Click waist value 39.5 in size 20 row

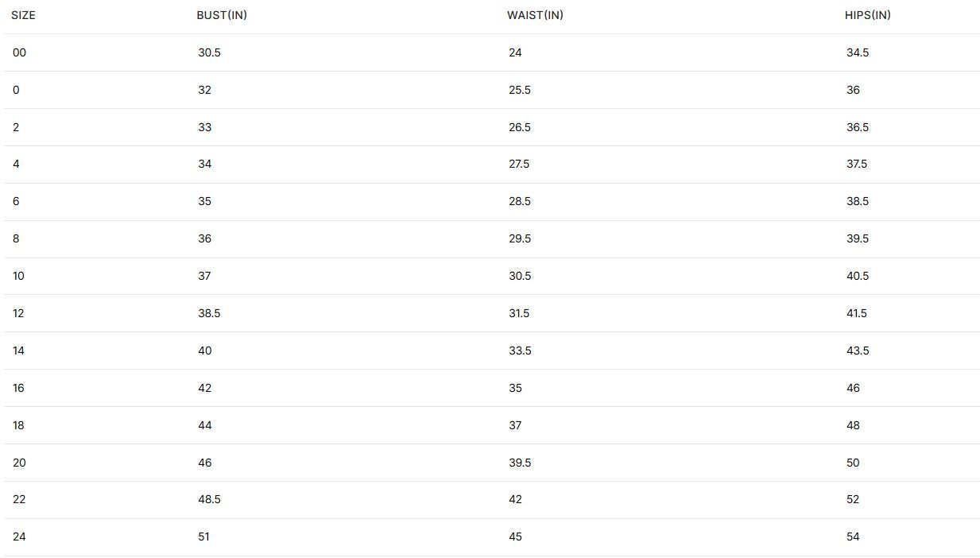click(520, 463)
